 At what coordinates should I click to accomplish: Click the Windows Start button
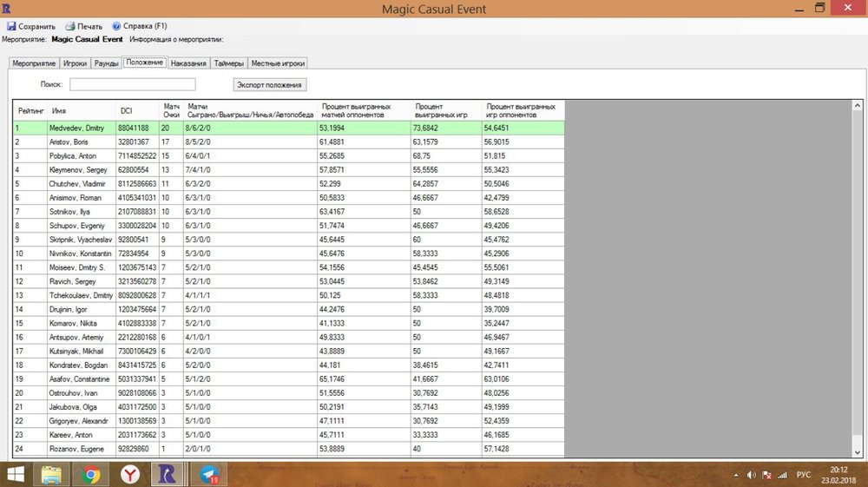coord(15,474)
